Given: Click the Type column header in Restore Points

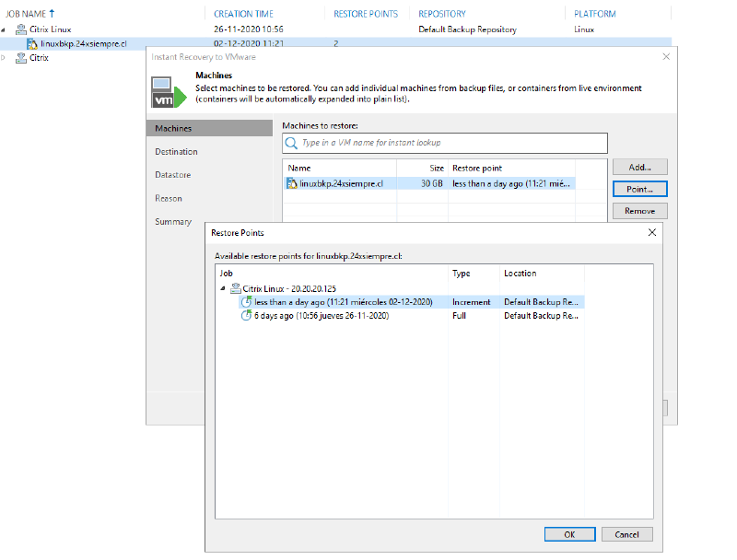Looking at the screenshot, I should [x=462, y=274].
